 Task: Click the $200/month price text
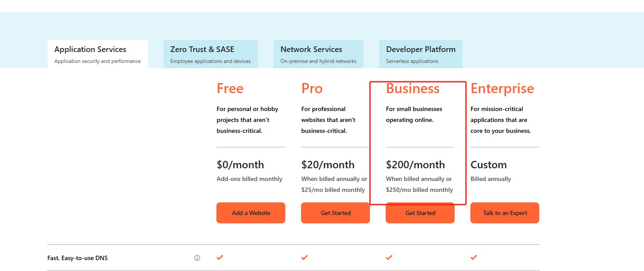(x=415, y=165)
